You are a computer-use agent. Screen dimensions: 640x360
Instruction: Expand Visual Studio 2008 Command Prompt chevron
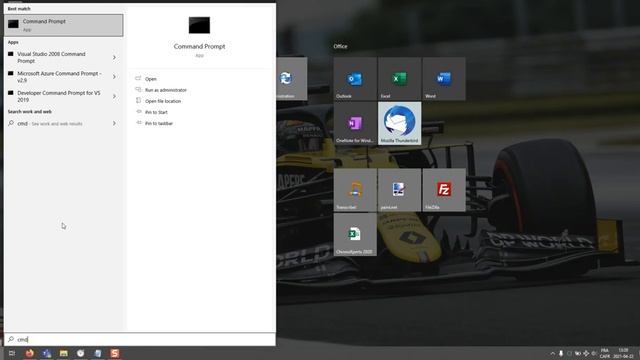tap(114, 57)
